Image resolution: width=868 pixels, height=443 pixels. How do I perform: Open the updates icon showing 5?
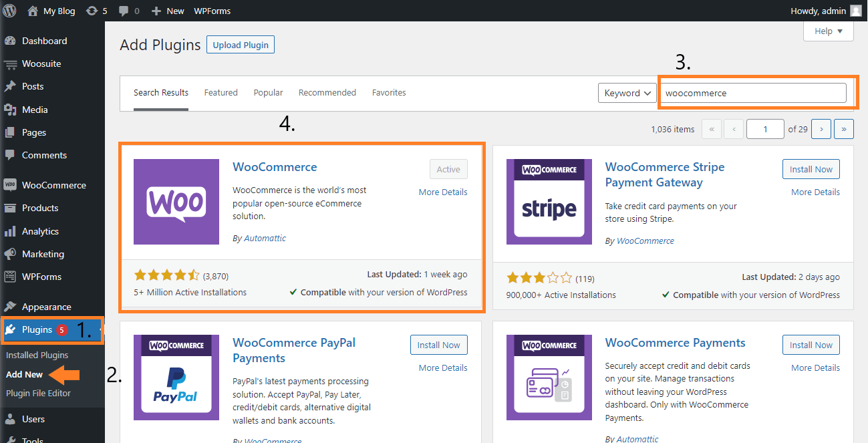click(92, 11)
